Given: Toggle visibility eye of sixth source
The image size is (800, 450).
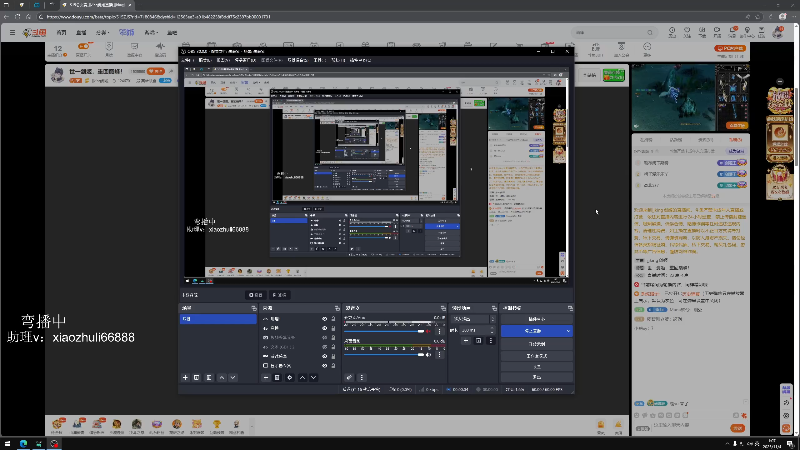Looking at the screenshot, I should (x=324, y=365).
